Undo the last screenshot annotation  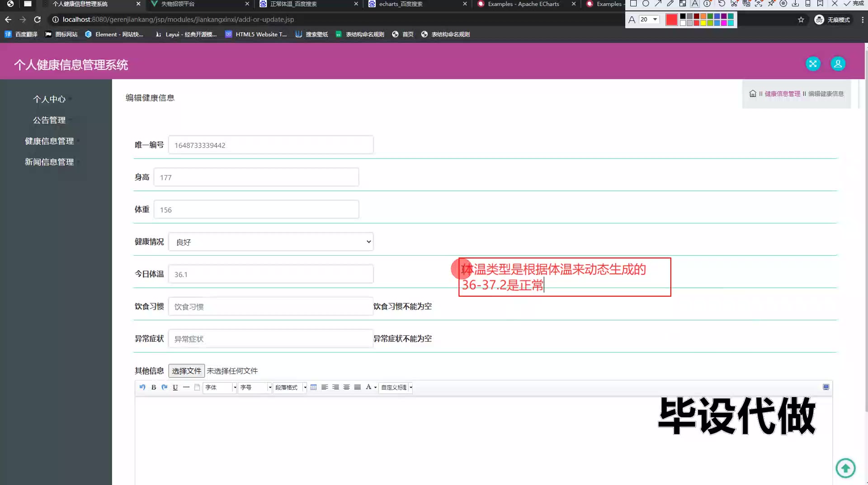(722, 3)
